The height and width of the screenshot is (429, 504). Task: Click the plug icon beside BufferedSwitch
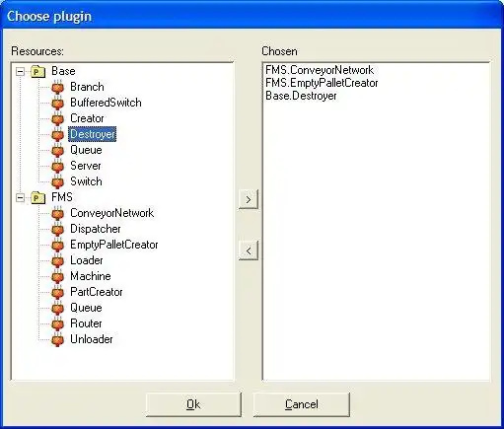[57, 103]
